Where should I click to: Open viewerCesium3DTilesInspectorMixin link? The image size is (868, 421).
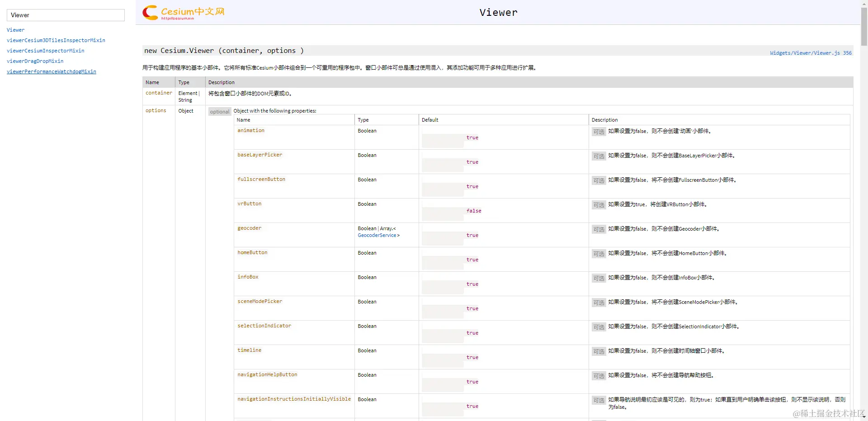pos(56,40)
